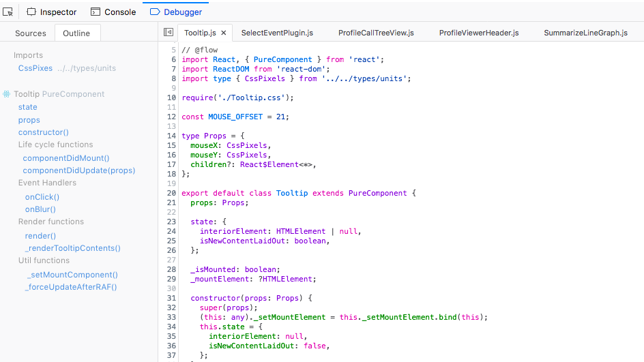
Task: Switch to the Sources tab
Action: click(x=31, y=33)
